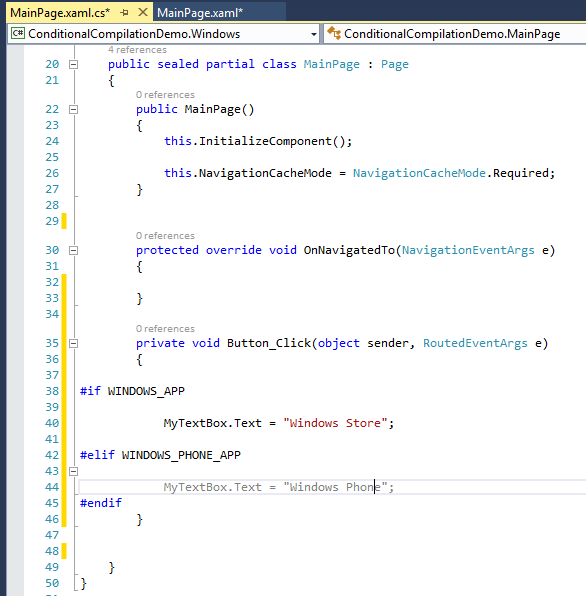Image resolution: width=586 pixels, height=596 pixels.
Task: Close the MainPage.xaml.cs tab
Action: 143,13
